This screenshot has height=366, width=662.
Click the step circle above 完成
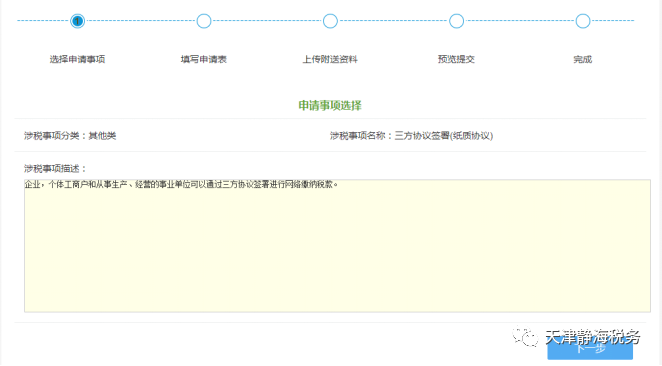click(583, 21)
